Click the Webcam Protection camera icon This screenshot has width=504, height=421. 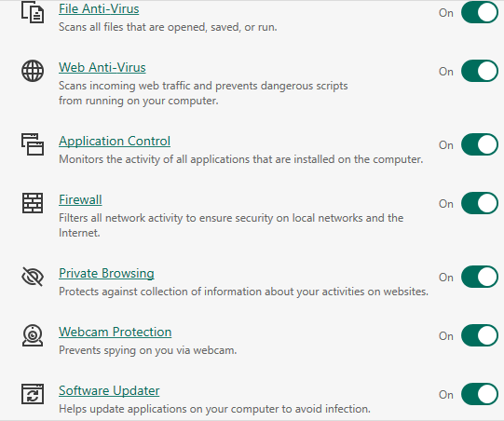click(x=33, y=335)
